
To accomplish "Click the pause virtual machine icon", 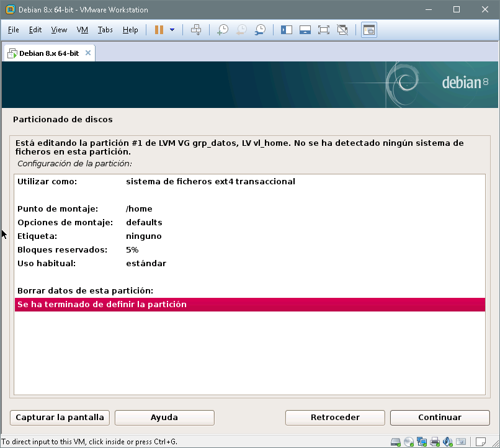I will pos(159,30).
